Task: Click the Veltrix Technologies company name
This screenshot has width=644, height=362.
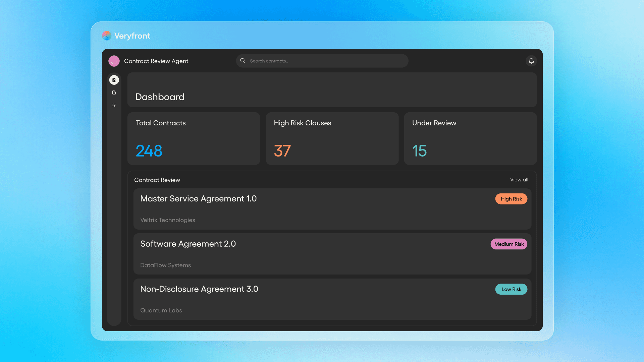Action: (167, 220)
